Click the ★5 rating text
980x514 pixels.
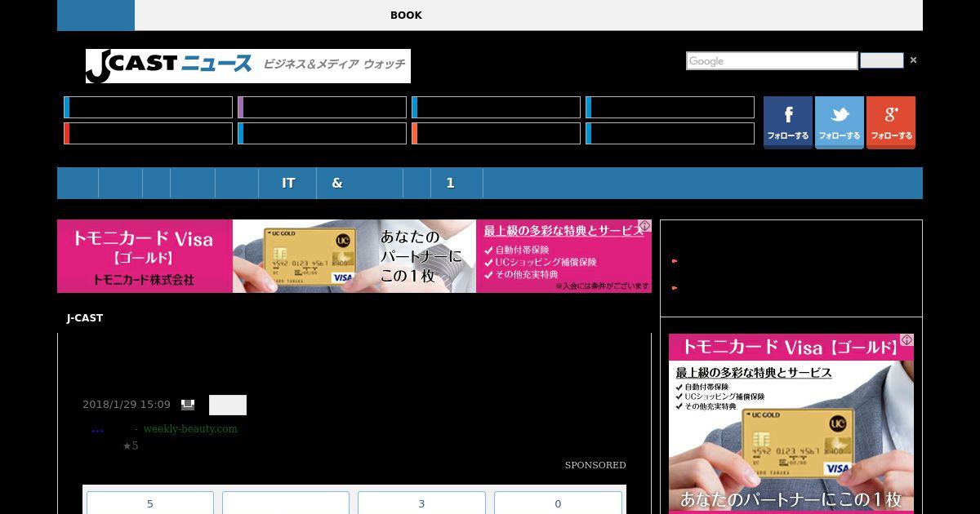point(131,446)
